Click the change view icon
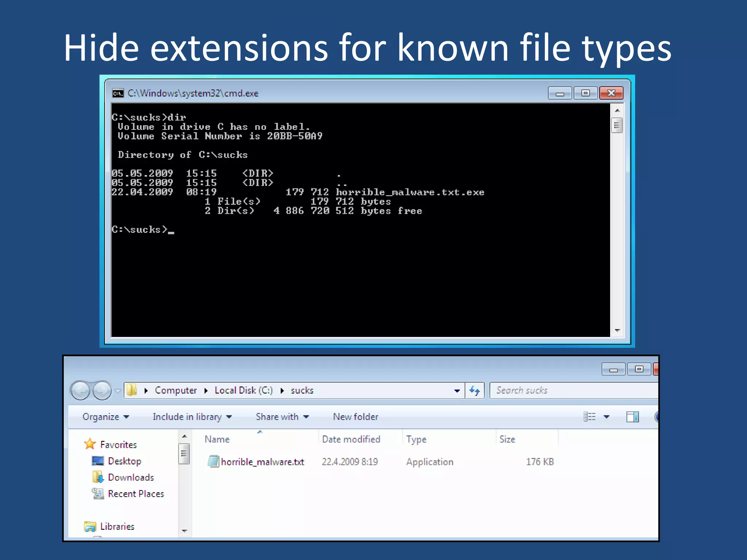Viewport: 747px width, 560px height. (589, 417)
